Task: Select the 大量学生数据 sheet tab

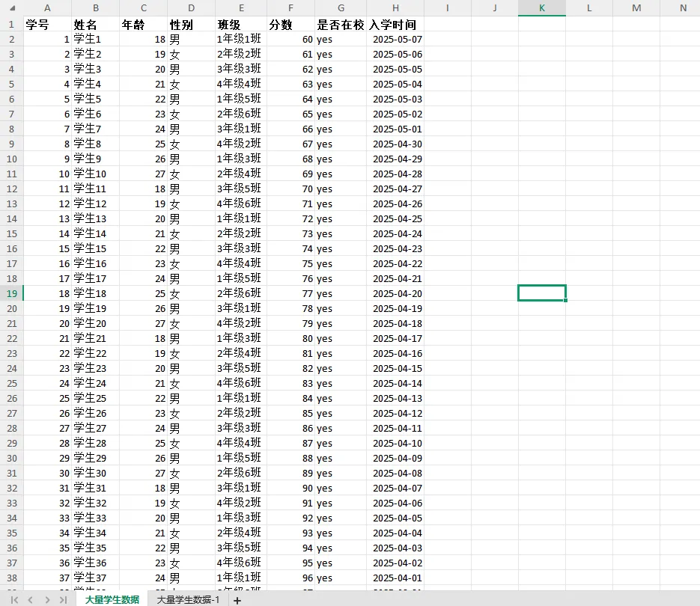Action: click(x=112, y=600)
